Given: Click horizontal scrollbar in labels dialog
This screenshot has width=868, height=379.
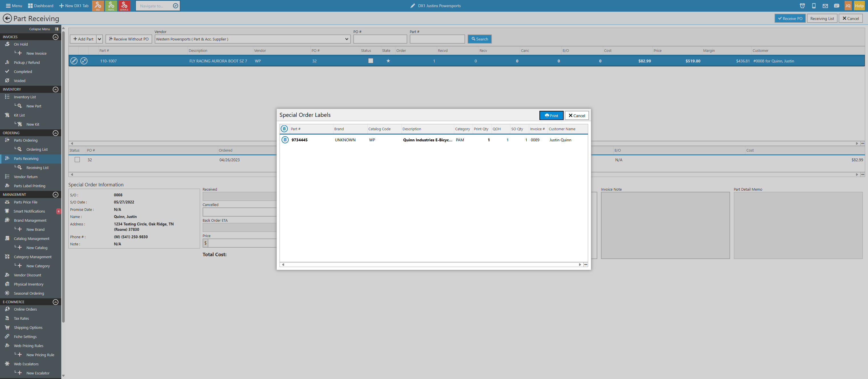Looking at the screenshot, I should (431, 265).
